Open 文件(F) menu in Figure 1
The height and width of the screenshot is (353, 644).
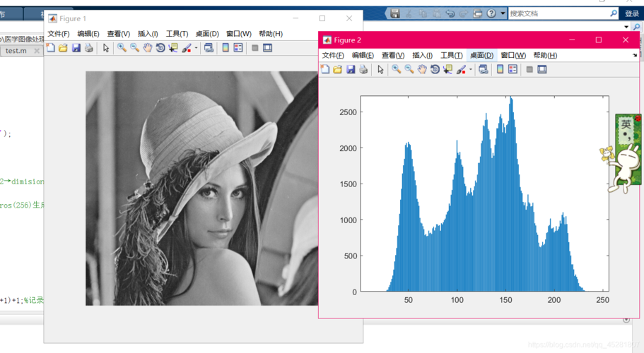pos(59,34)
